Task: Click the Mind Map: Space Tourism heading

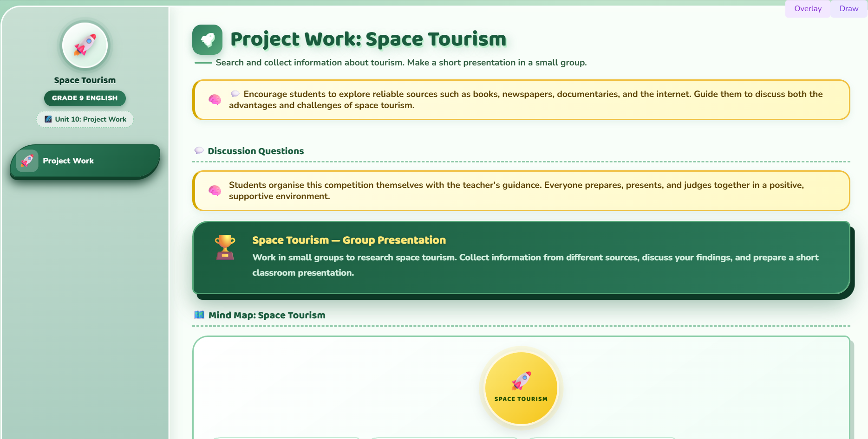Action: [x=267, y=315]
